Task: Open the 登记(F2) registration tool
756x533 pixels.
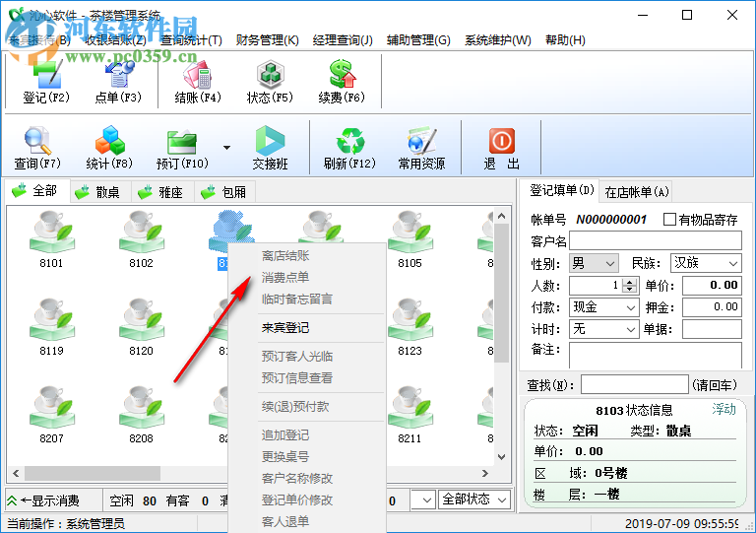Action: [x=46, y=81]
